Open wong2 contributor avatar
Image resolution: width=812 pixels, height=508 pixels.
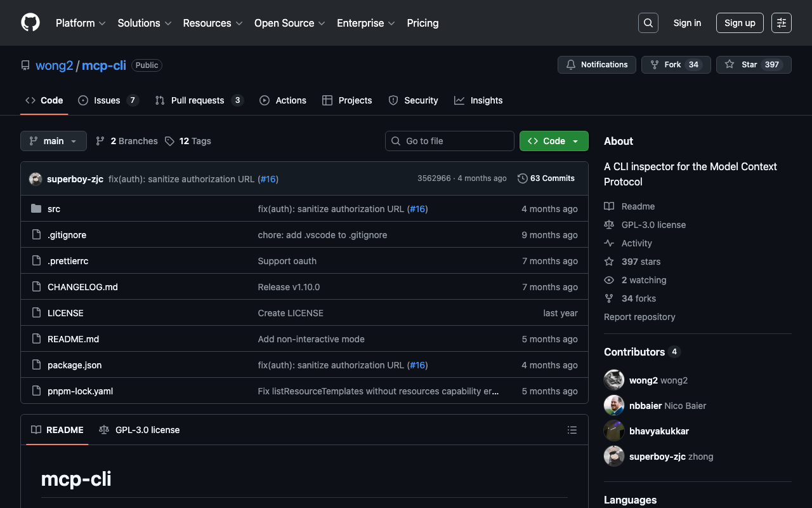tap(613, 380)
